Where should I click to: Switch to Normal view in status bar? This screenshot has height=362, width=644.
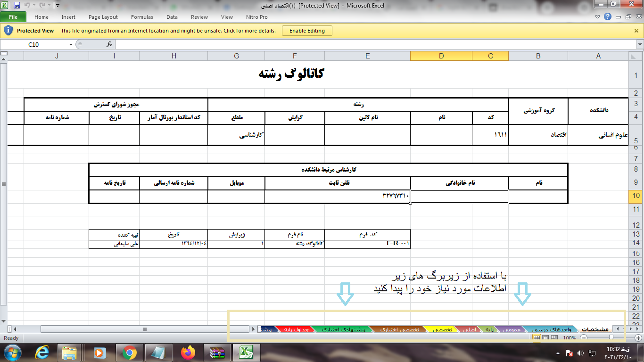point(537,338)
